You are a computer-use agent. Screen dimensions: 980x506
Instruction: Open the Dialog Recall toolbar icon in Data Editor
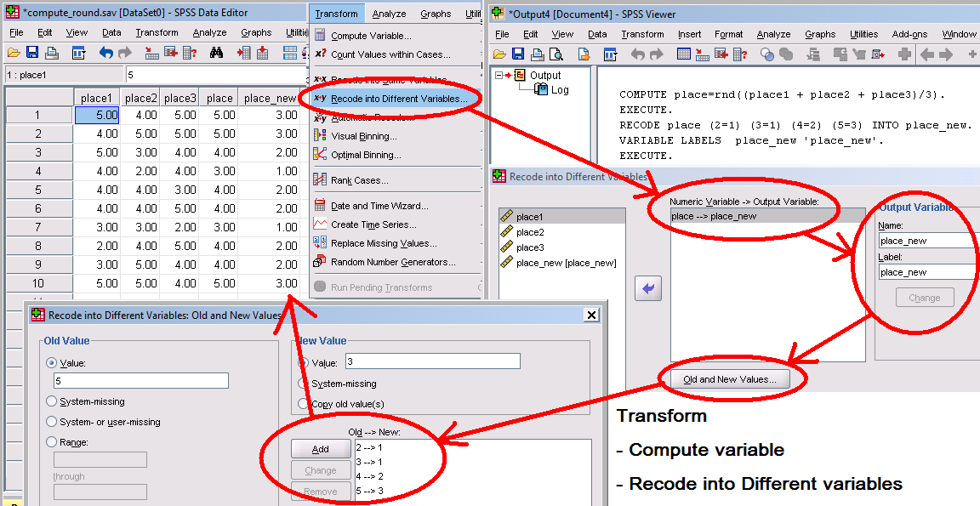click(x=78, y=53)
